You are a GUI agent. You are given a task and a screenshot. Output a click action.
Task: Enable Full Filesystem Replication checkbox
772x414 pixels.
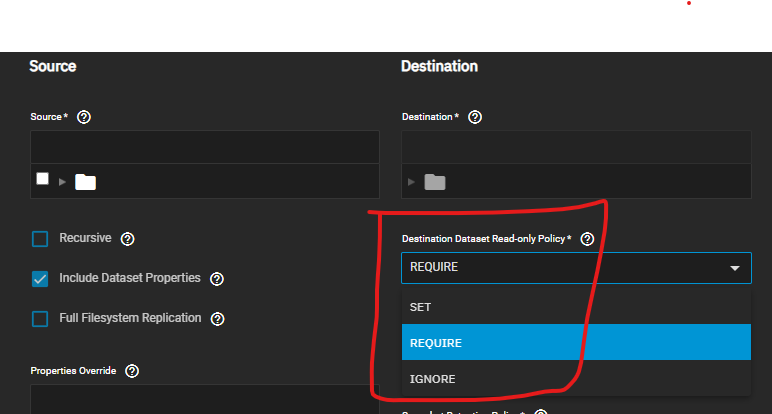40,319
